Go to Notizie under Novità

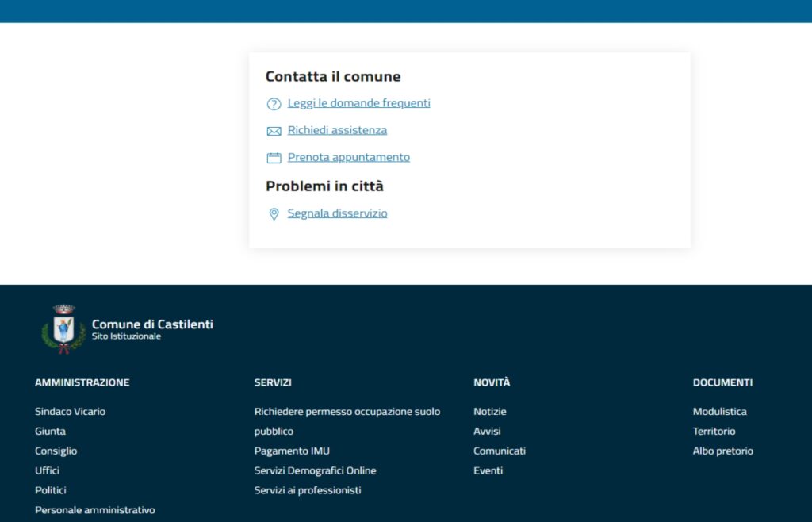click(x=489, y=412)
